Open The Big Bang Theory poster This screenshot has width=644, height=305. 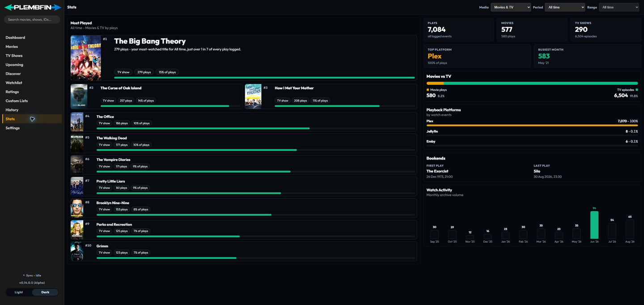coord(86,58)
